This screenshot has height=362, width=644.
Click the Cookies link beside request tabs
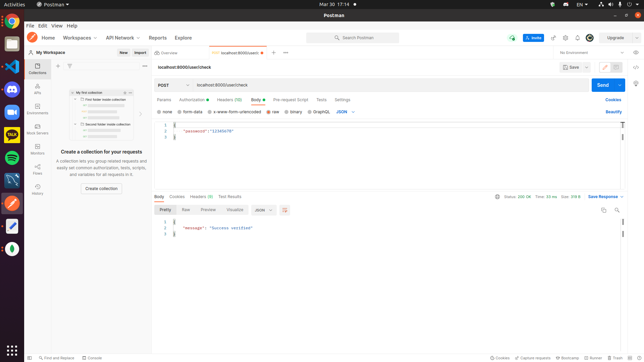coord(613,100)
